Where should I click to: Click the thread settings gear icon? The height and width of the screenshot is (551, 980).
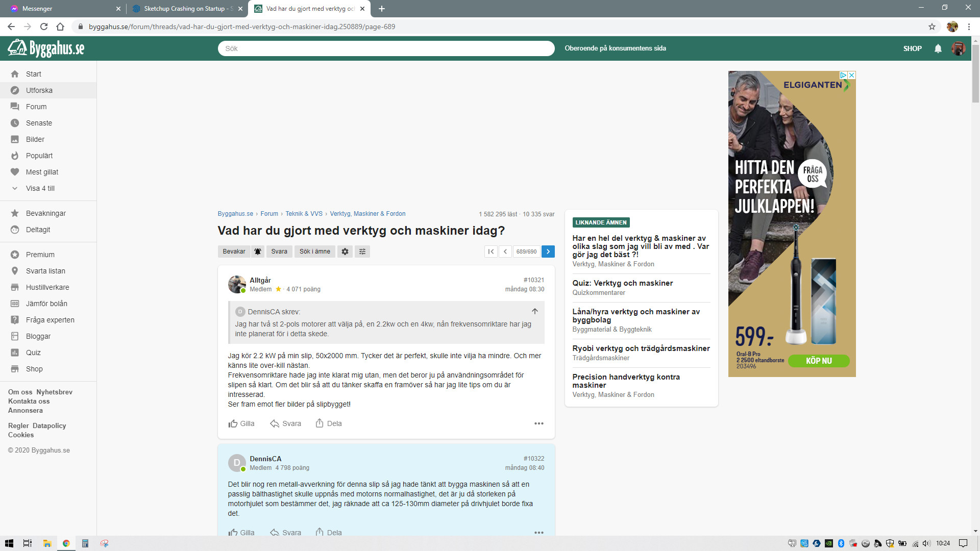tap(345, 252)
